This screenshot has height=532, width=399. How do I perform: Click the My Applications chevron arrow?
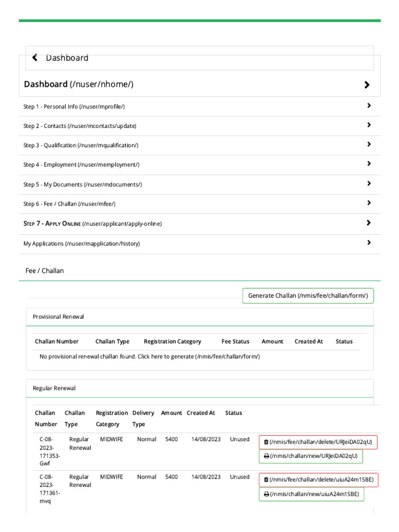tap(368, 243)
